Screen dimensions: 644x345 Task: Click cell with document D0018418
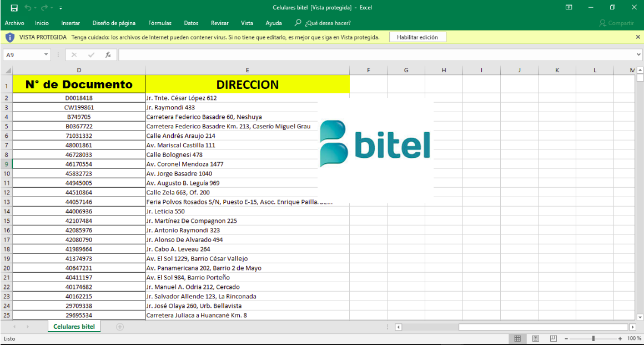pyautogui.click(x=79, y=98)
